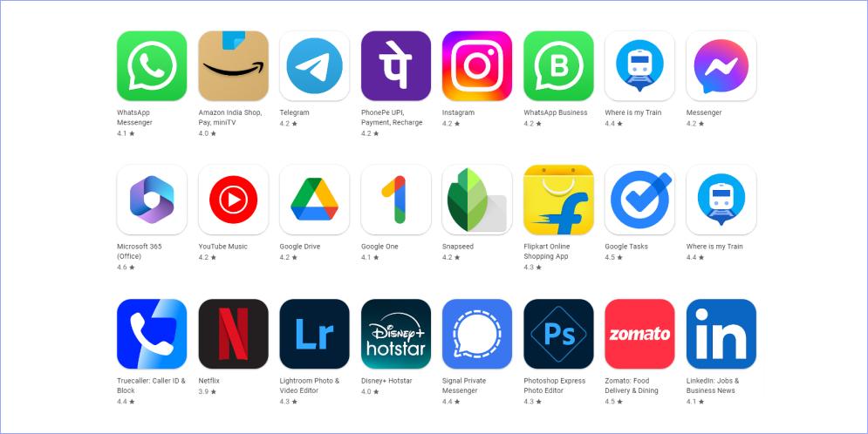
Task: Open the YouTube Music icon
Action: 233,200
